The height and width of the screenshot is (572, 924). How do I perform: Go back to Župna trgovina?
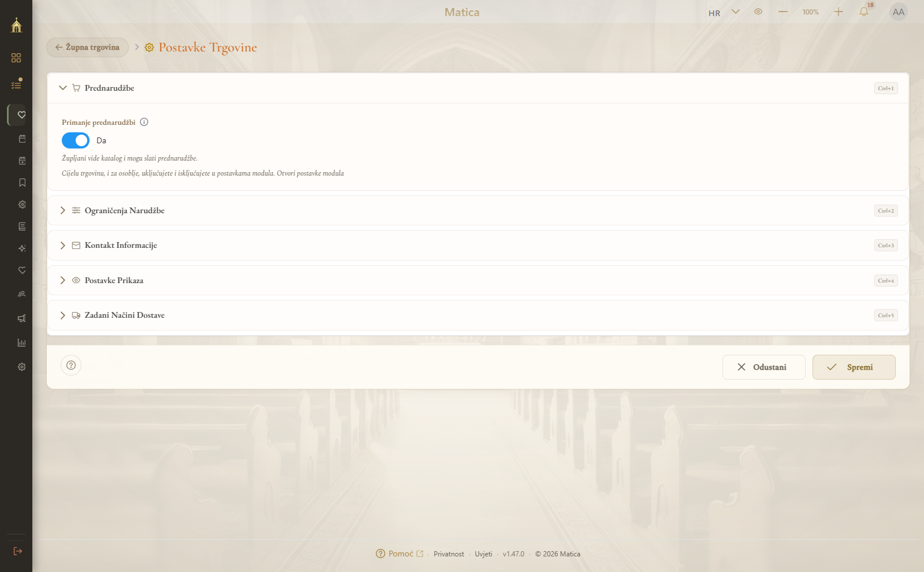click(x=87, y=47)
